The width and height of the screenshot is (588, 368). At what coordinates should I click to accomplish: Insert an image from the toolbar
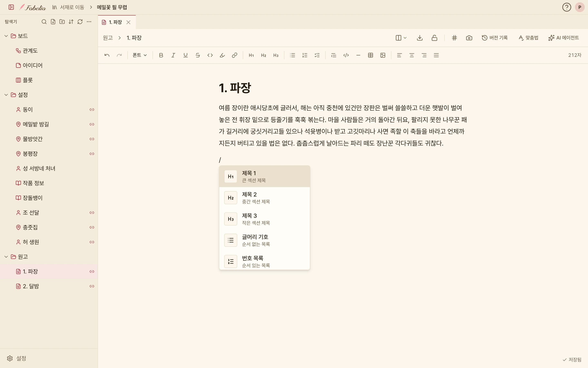(383, 55)
